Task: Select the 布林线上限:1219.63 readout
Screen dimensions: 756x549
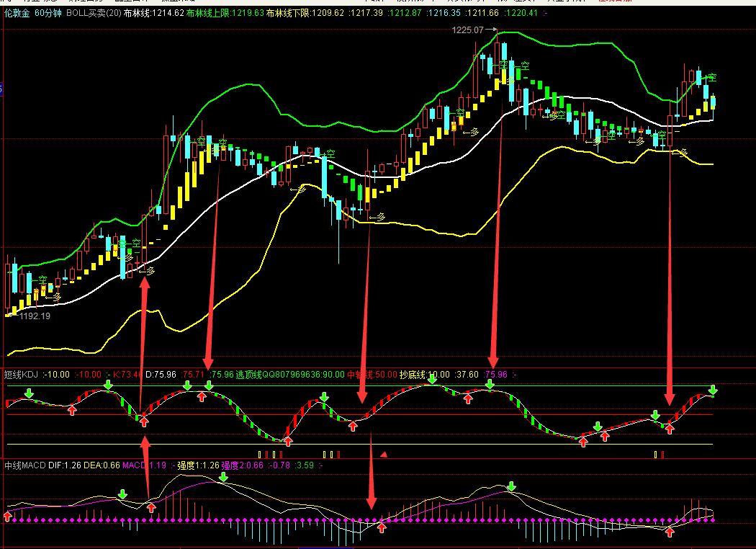Action: [225, 13]
